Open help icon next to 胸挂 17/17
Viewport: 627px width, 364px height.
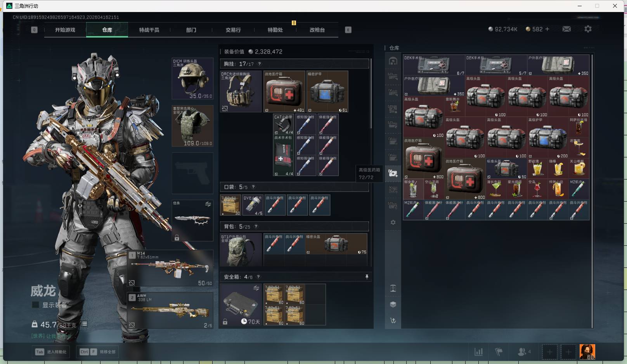tap(259, 64)
